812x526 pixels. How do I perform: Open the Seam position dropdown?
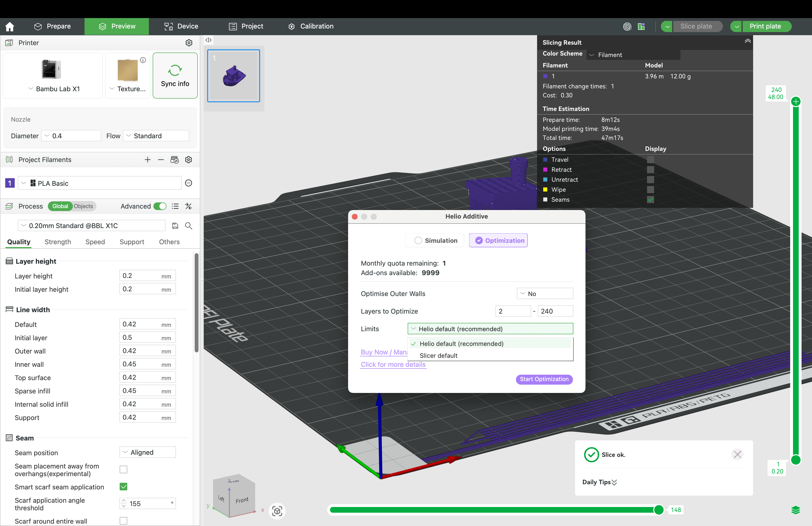147,452
